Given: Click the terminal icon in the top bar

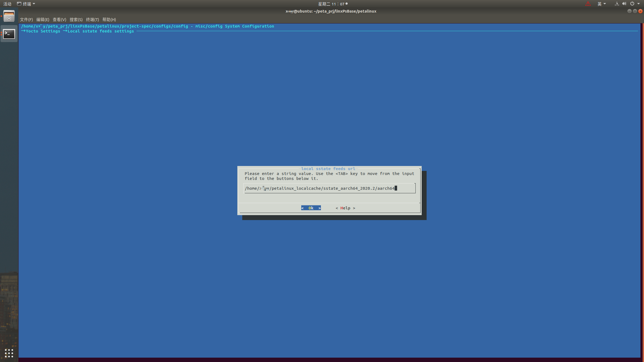Looking at the screenshot, I should pos(19,4).
